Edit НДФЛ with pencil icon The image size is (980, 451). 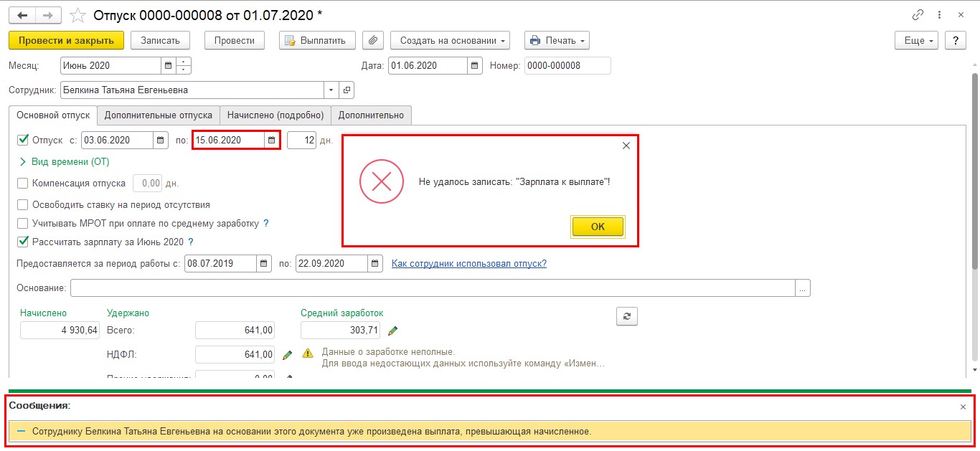[x=288, y=354]
